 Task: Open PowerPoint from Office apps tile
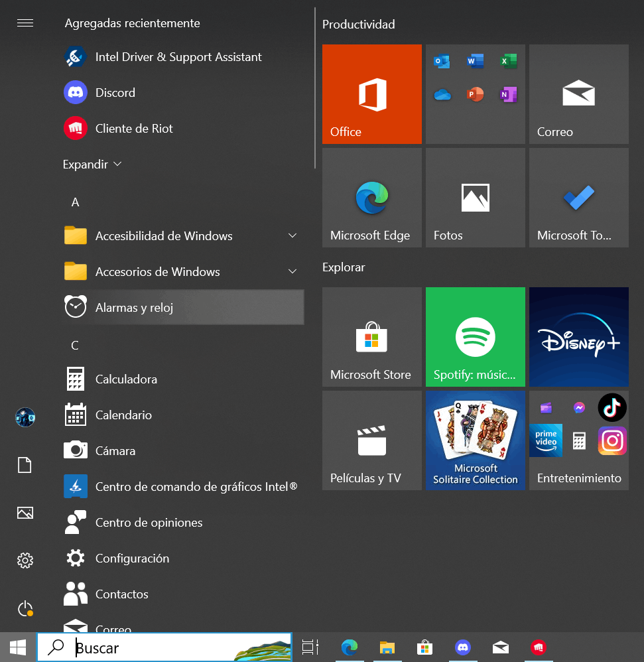[475, 95]
